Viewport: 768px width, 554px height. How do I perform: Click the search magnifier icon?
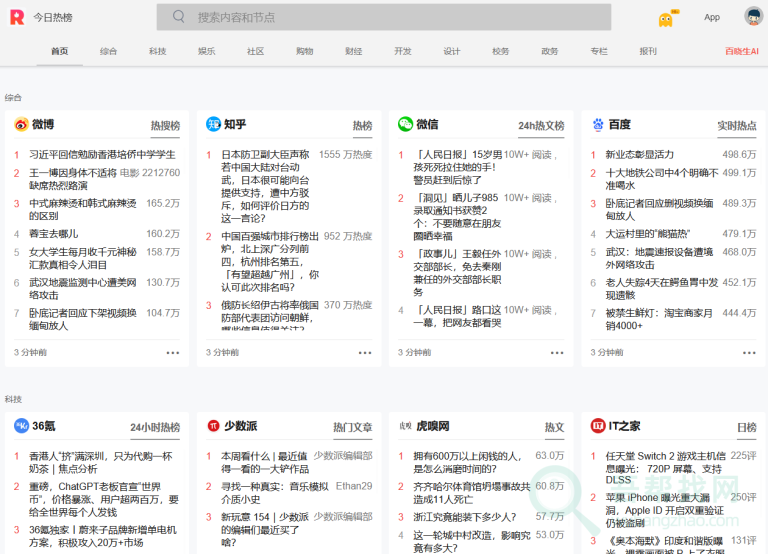179,17
